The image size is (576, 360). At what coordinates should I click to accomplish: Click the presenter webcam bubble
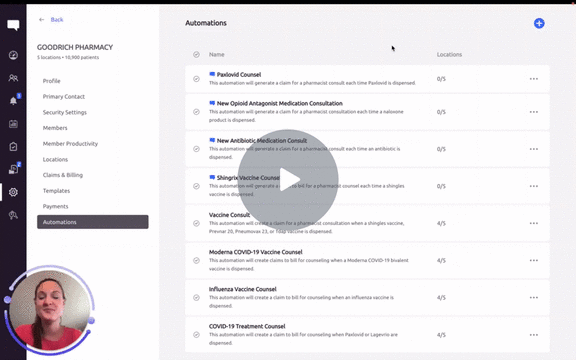[x=50, y=310]
